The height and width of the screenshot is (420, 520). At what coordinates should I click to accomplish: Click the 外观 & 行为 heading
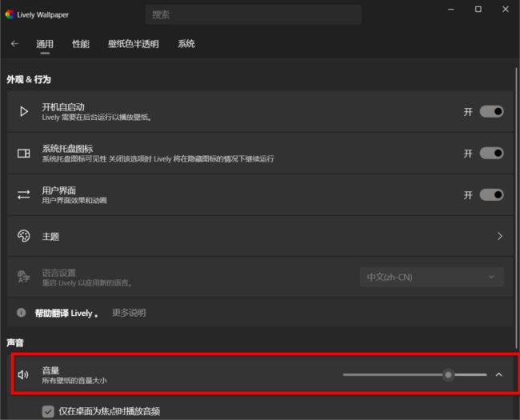pos(29,80)
